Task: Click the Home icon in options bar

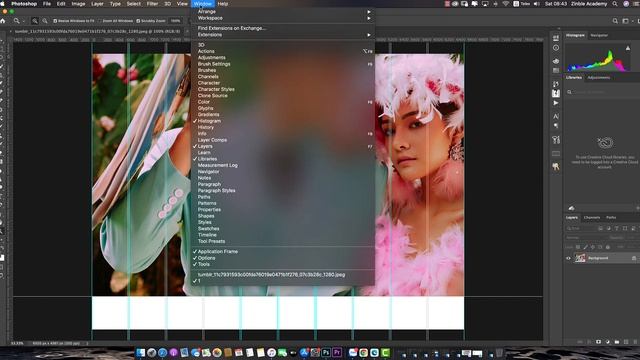Action: (x=3, y=21)
